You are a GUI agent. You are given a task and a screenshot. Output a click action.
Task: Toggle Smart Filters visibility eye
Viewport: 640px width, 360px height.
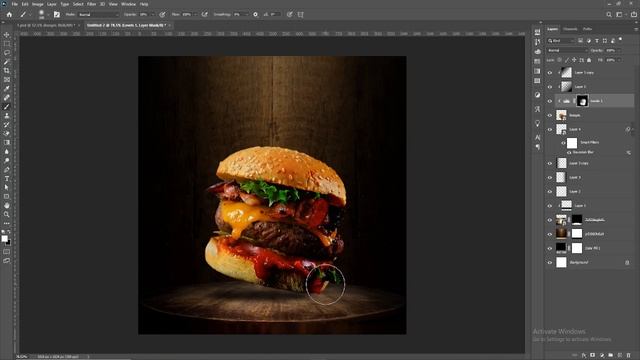click(563, 143)
